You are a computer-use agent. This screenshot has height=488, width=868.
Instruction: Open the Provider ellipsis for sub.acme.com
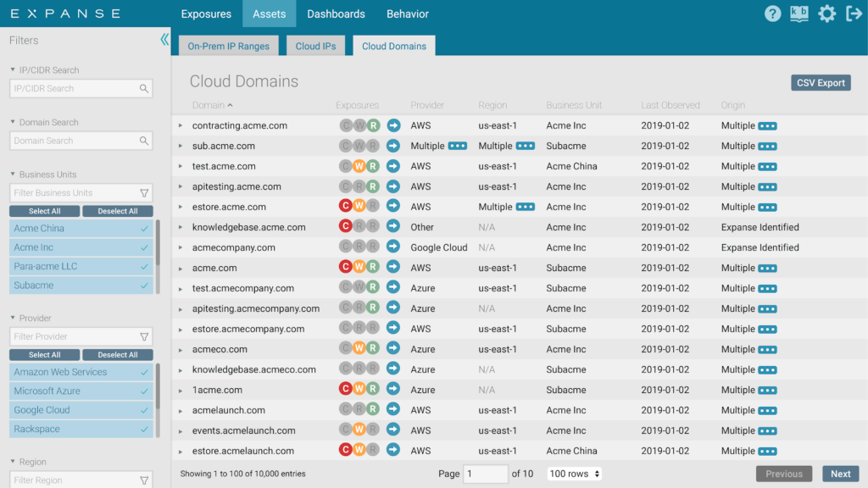[457, 146]
